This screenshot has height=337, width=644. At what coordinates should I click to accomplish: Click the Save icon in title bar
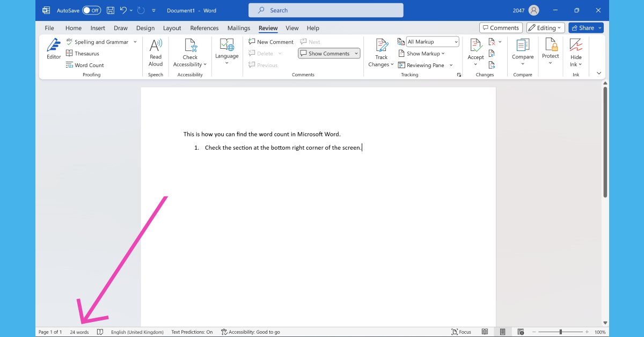(x=110, y=10)
